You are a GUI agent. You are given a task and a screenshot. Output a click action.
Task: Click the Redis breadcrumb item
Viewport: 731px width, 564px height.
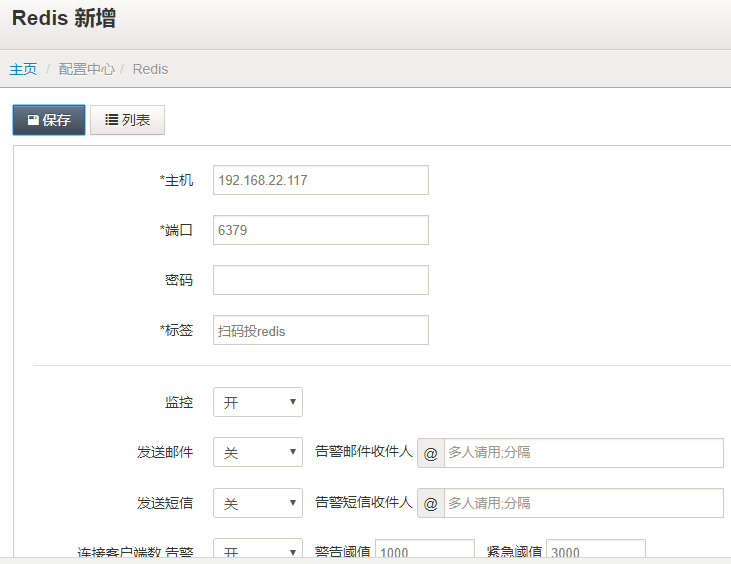[x=150, y=69]
